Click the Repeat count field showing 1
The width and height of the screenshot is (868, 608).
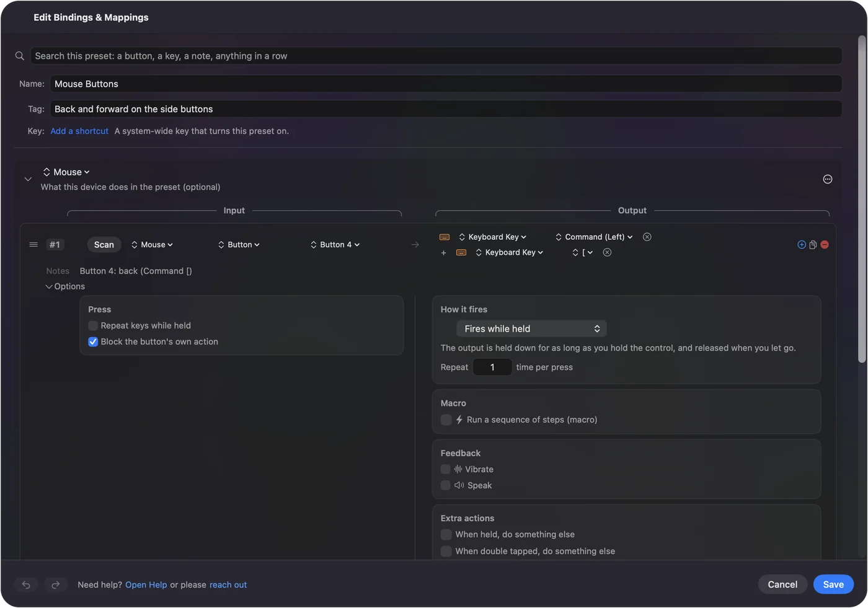(492, 367)
